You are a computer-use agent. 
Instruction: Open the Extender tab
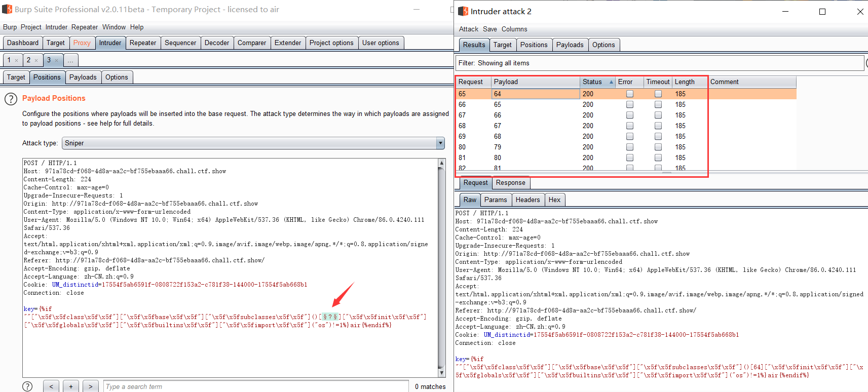point(288,43)
